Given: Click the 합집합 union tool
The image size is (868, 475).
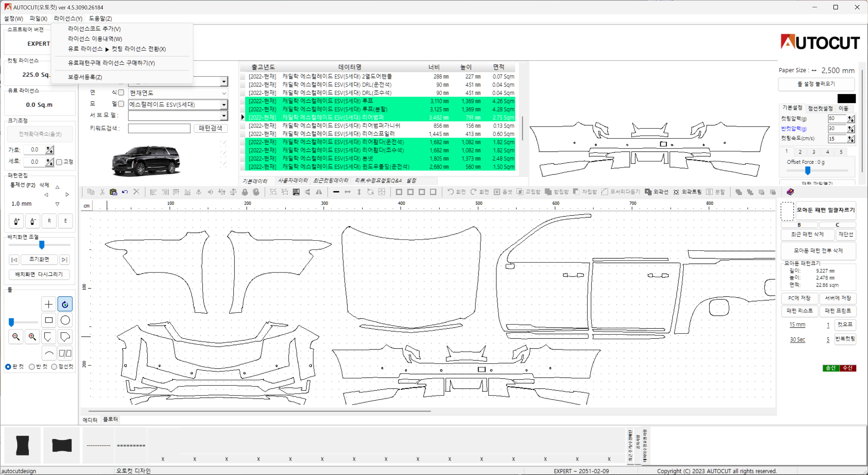Looking at the screenshot, I should point(556,192).
